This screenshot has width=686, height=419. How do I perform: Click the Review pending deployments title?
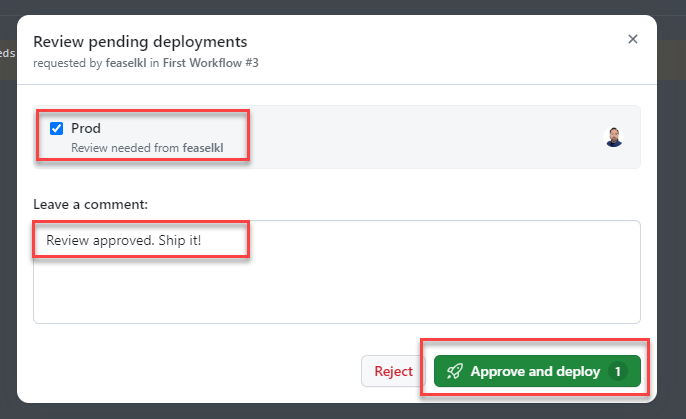pyautogui.click(x=140, y=41)
